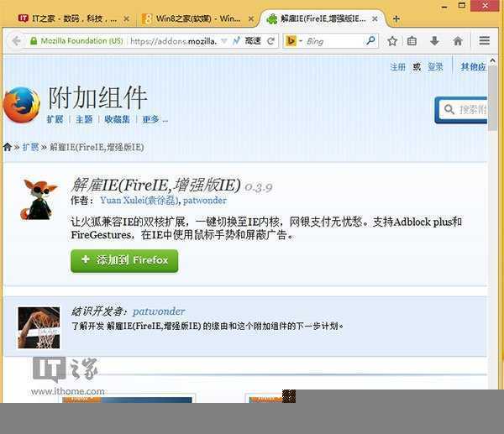Viewport: 504px width, 434px height.
Task: Click the 扩展 breadcrumb link
Action: (30, 147)
